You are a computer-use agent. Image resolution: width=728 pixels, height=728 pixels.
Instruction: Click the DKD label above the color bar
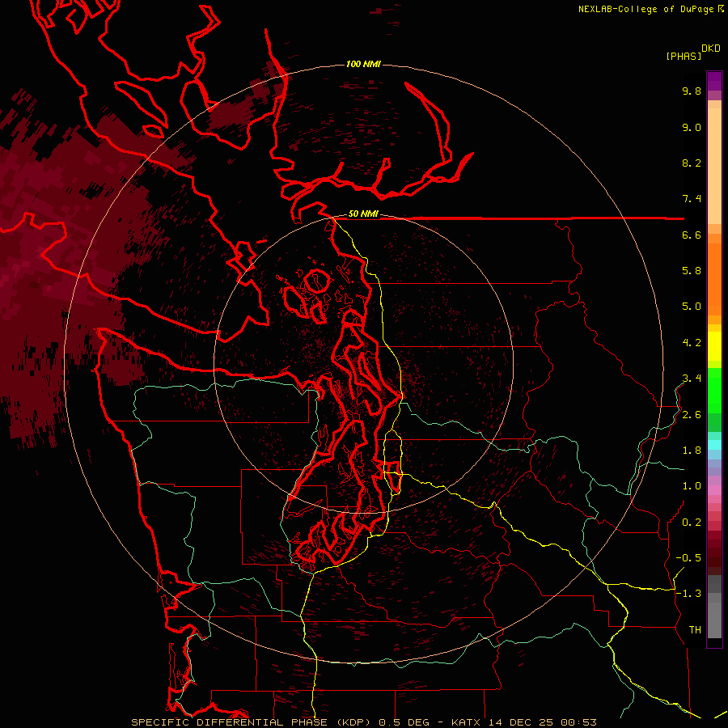pos(711,49)
